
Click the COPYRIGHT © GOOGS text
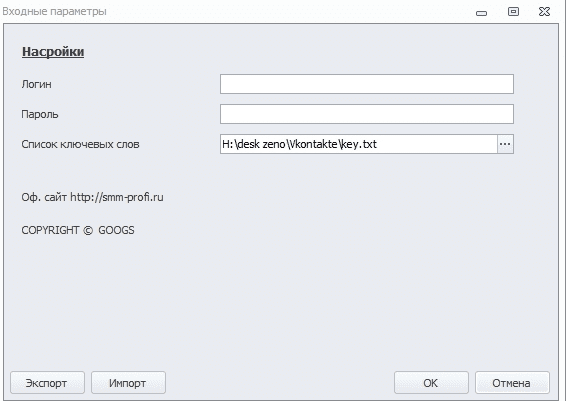point(78,230)
